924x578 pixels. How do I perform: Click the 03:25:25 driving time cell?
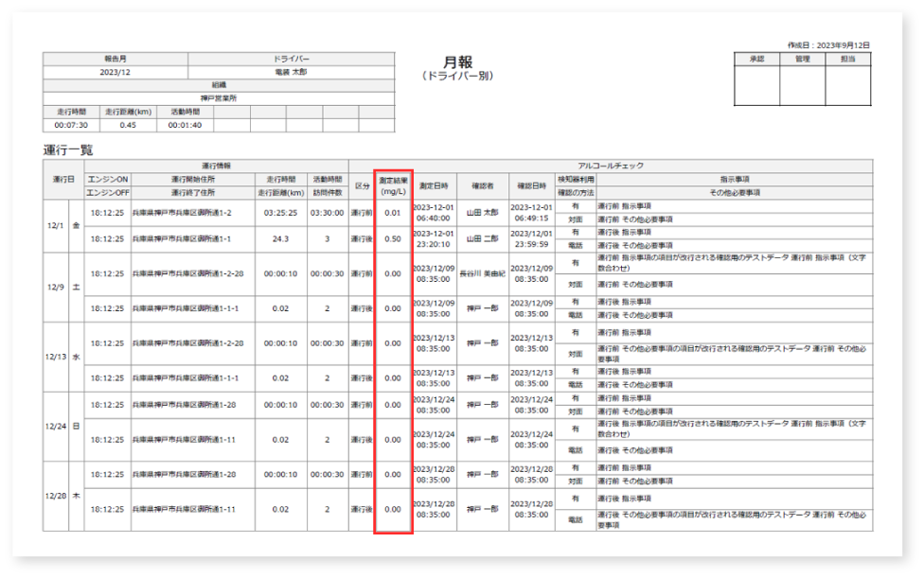282,213
